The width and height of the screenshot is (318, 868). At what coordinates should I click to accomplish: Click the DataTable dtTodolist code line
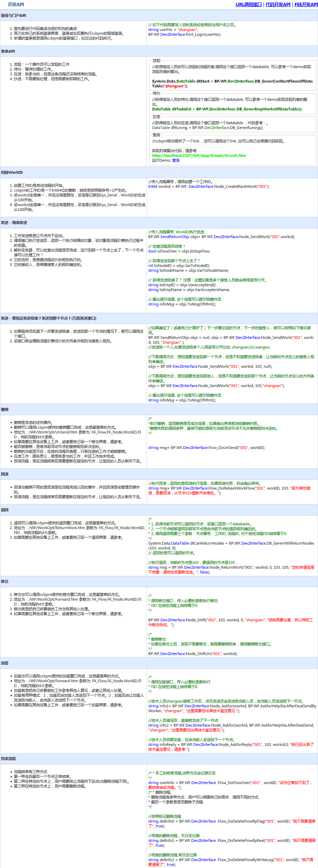click(x=227, y=109)
